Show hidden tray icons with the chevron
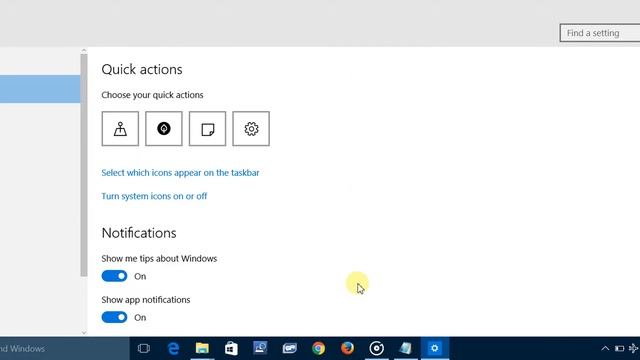The height and width of the screenshot is (360, 640). click(x=605, y=349)
